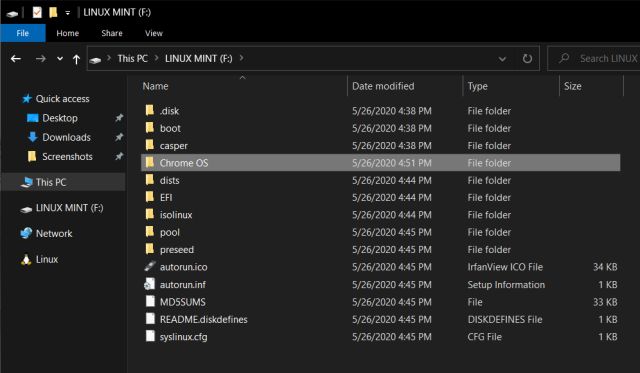Select the boot folder icon

[x=150, y=128]
